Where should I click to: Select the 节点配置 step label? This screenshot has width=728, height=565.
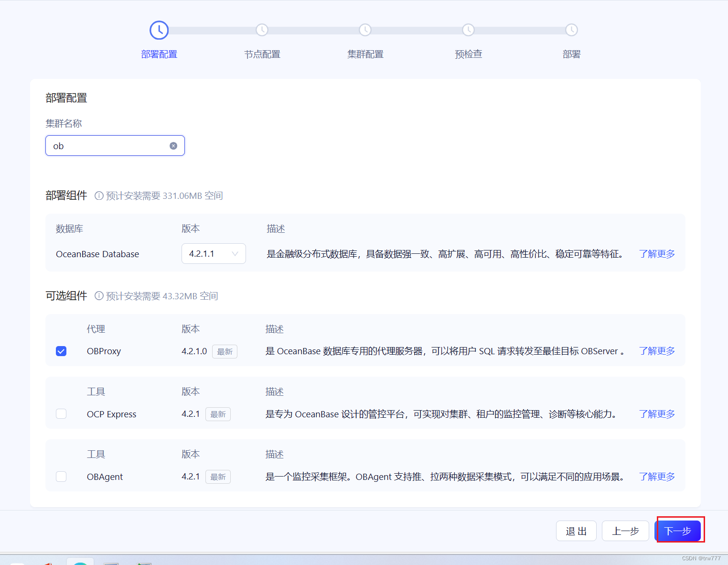coord(262,54)
